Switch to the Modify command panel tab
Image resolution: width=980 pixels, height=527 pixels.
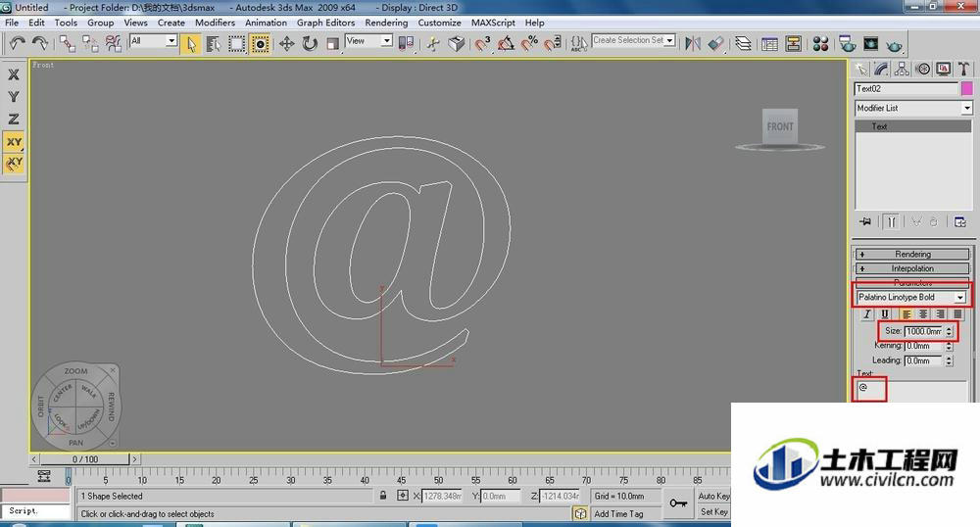point(882,69)
